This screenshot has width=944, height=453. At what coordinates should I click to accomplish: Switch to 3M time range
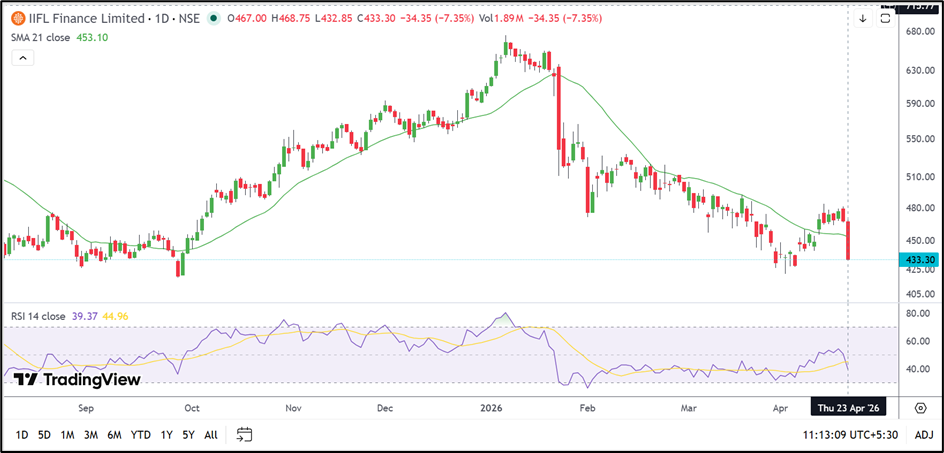(91, 435)
